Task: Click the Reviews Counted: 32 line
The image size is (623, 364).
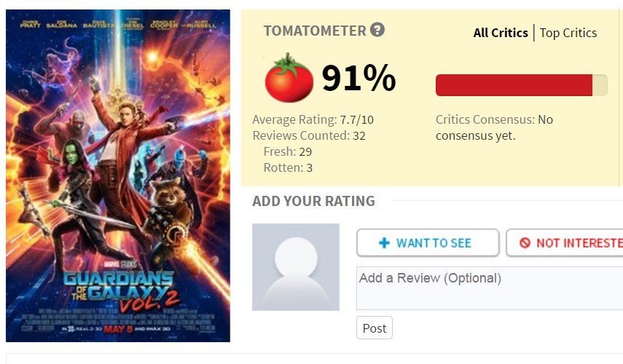Action: click(x=309, y=135)
